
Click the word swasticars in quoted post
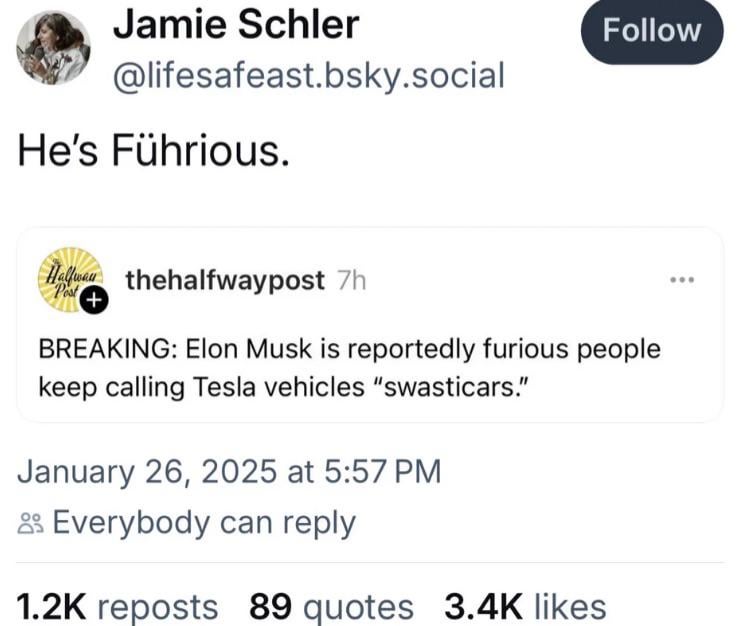coord(452,388)
